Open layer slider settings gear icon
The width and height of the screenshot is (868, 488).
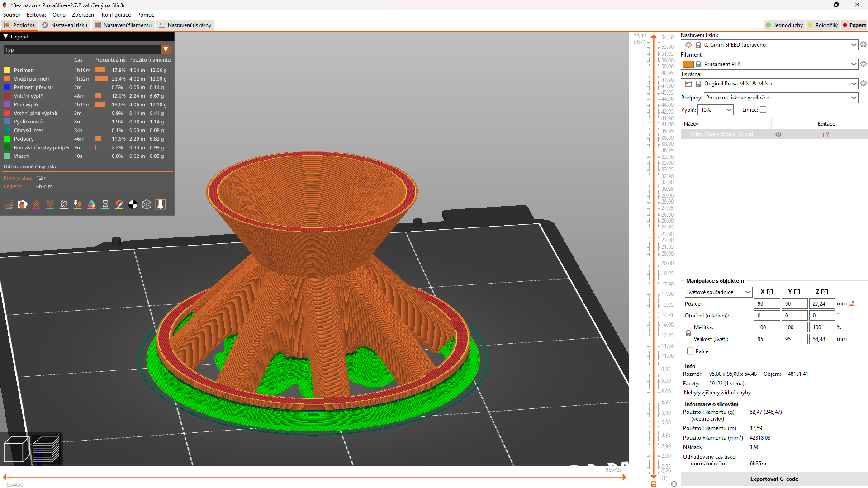click(x=674, y=484)
